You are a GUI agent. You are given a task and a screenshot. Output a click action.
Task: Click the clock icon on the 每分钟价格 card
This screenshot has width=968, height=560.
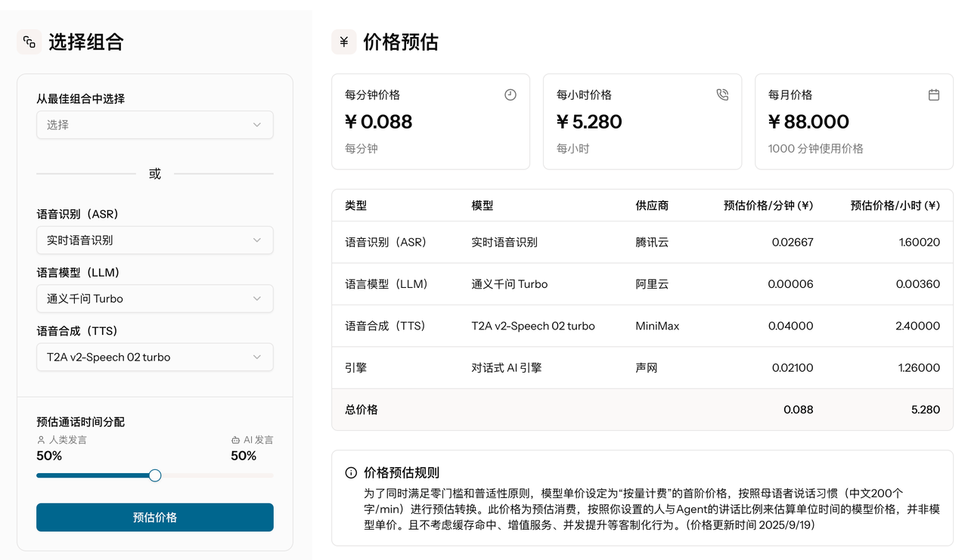pos(510,94)
